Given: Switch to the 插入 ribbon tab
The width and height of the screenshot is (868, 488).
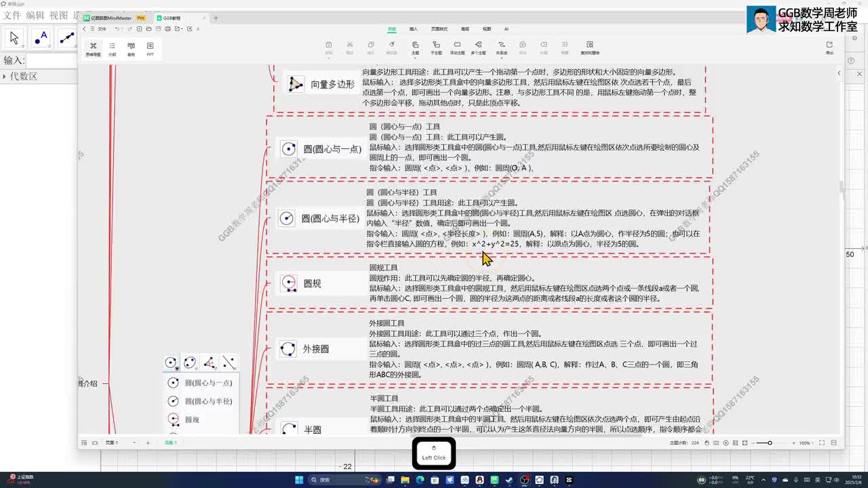Looking at the screenshot, I should click(414, 29).
